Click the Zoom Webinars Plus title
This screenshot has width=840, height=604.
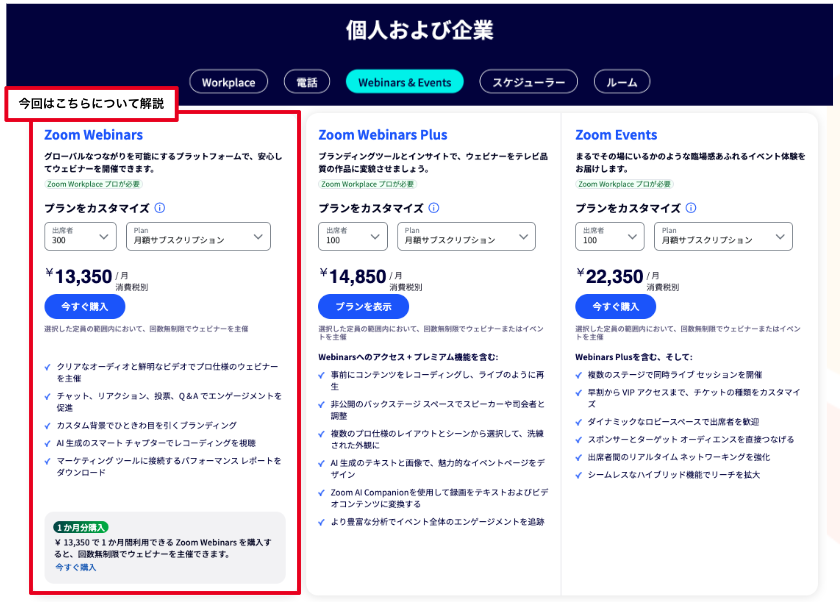[382, 135]
